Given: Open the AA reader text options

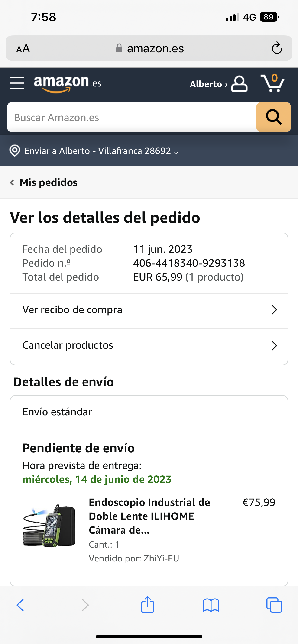Looking at the screenshot, I should coord(23,48).
